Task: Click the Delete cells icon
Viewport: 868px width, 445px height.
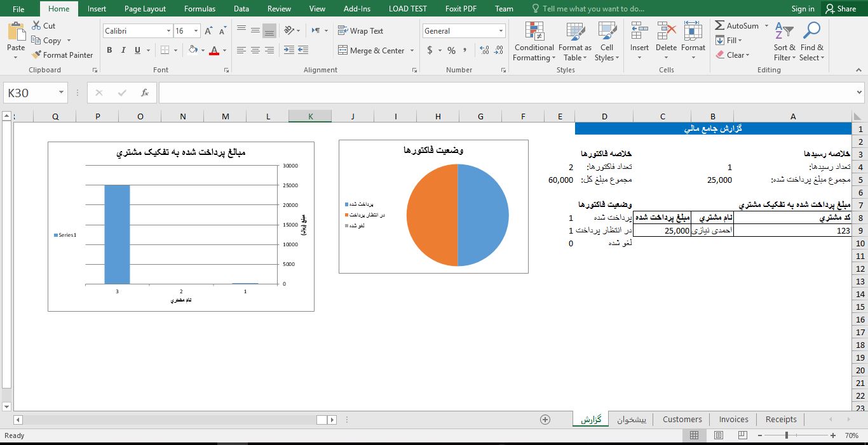Action: click(666, 32)
